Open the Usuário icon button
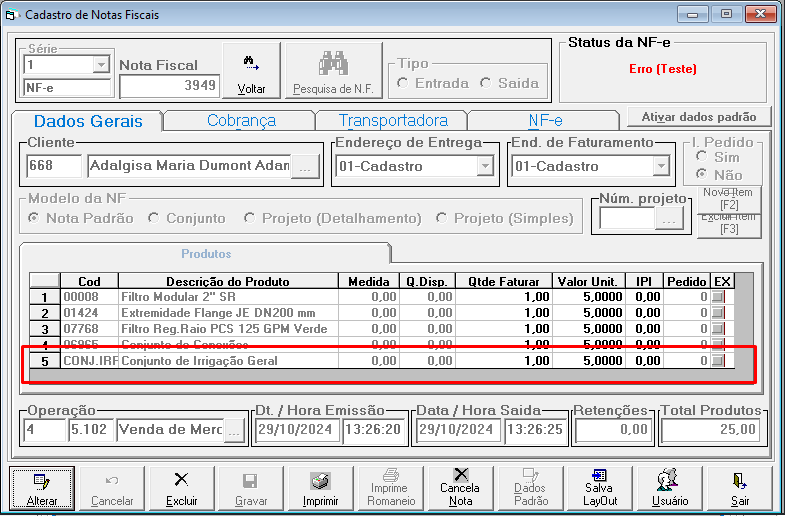This screenshot has width=785, height=516. point(670,488)
